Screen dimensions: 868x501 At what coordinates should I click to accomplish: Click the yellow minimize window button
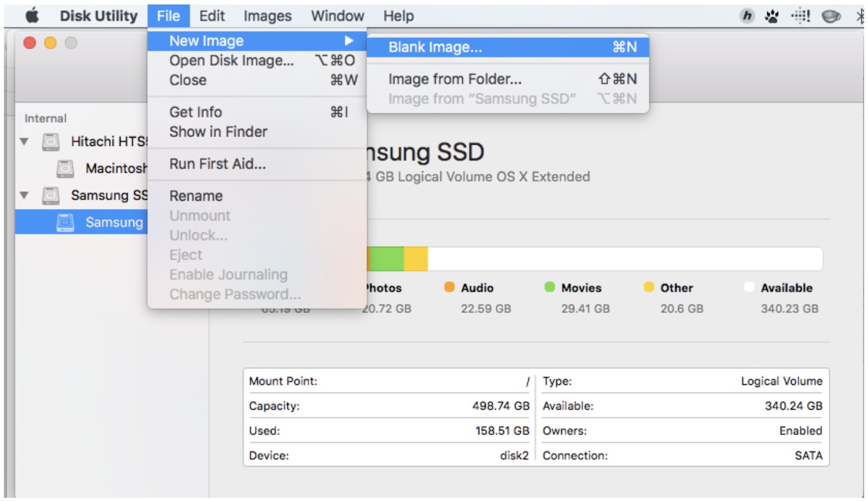50,43
